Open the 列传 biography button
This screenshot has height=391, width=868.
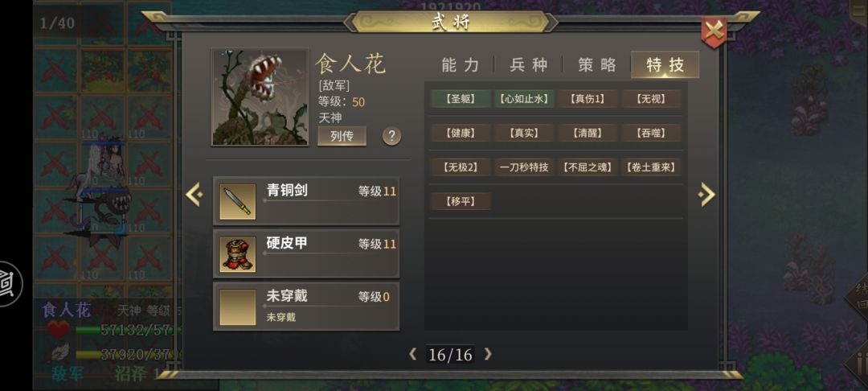click(x=342, y=136)
